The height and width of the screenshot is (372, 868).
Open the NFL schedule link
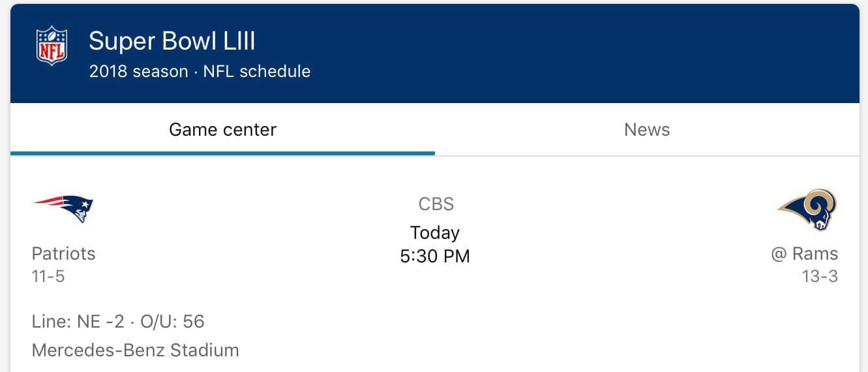tap(257, 71)
